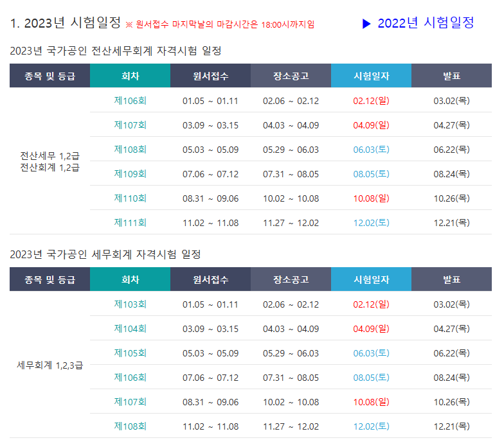Click 원서접수 header in 세무회계 1,2,3급 table
This screenshot has width=504, height=447.
211,279
